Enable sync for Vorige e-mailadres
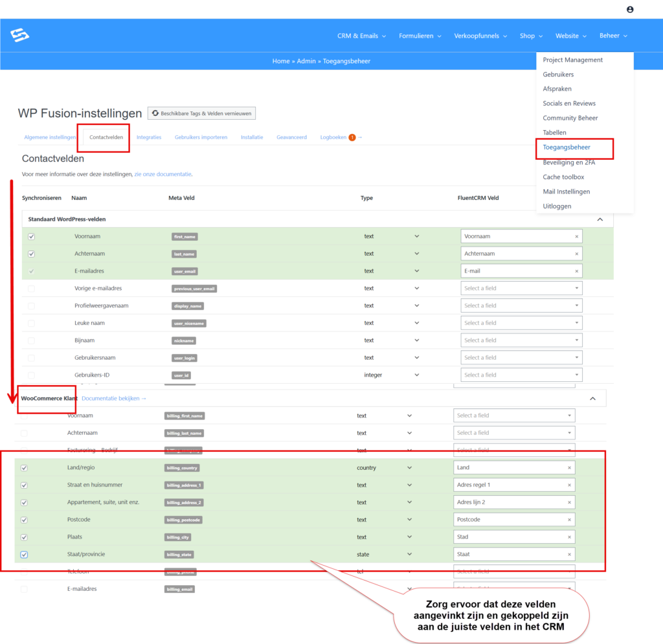This screenshot has width=663, height=644. coord(32,289)
